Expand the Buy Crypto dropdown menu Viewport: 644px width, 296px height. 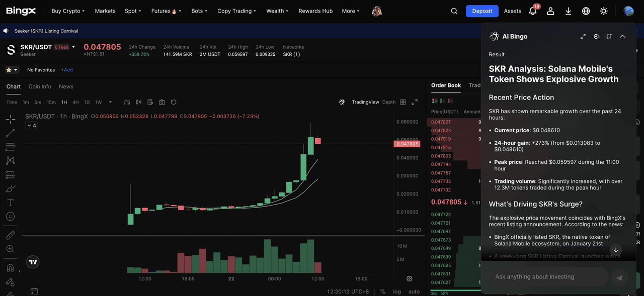pyautogui.click(x=68, y=11)
